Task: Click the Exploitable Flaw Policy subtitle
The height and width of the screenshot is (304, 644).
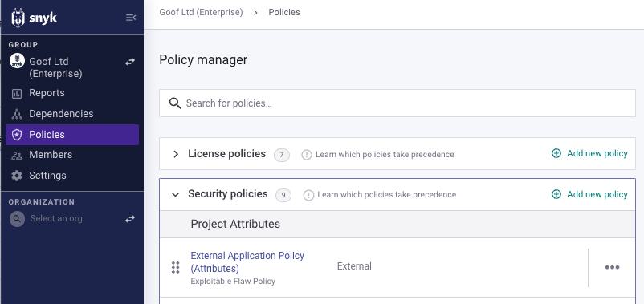Action: point(233,282)
